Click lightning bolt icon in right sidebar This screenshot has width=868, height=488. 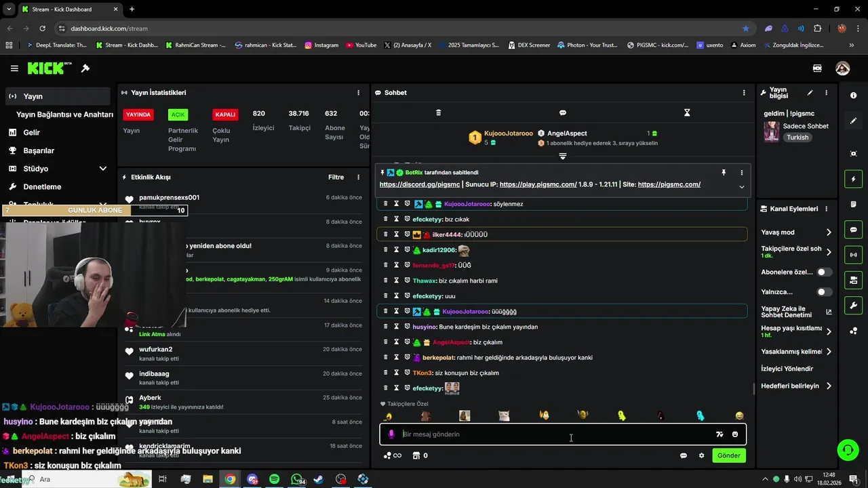[853, 179]
